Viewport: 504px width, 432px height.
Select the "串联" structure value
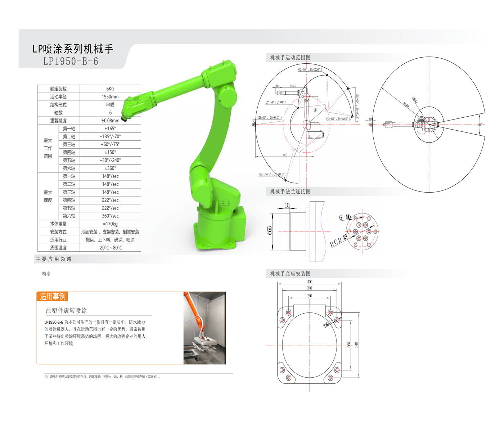[x=110, y=105]
